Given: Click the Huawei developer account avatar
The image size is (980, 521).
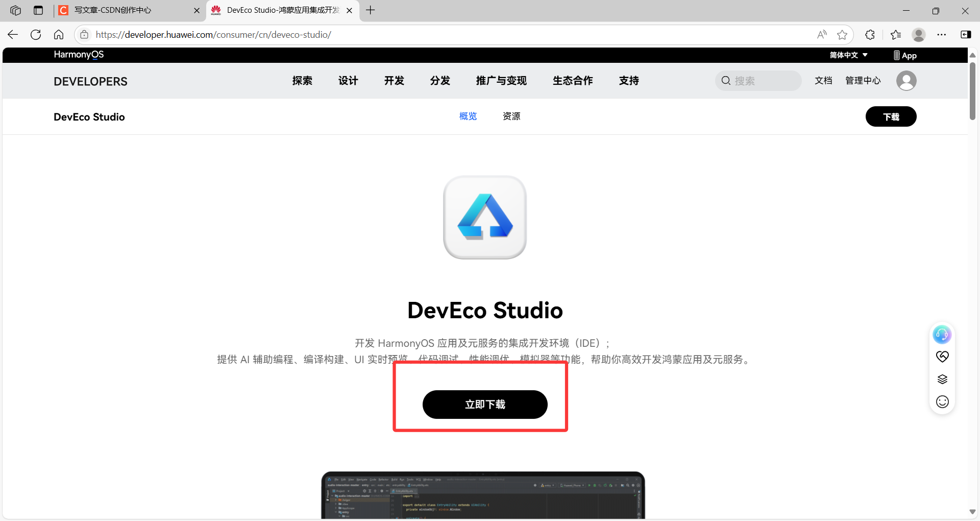Looking at the screenshot, I should pyautogui.click(x=906, y=81).
